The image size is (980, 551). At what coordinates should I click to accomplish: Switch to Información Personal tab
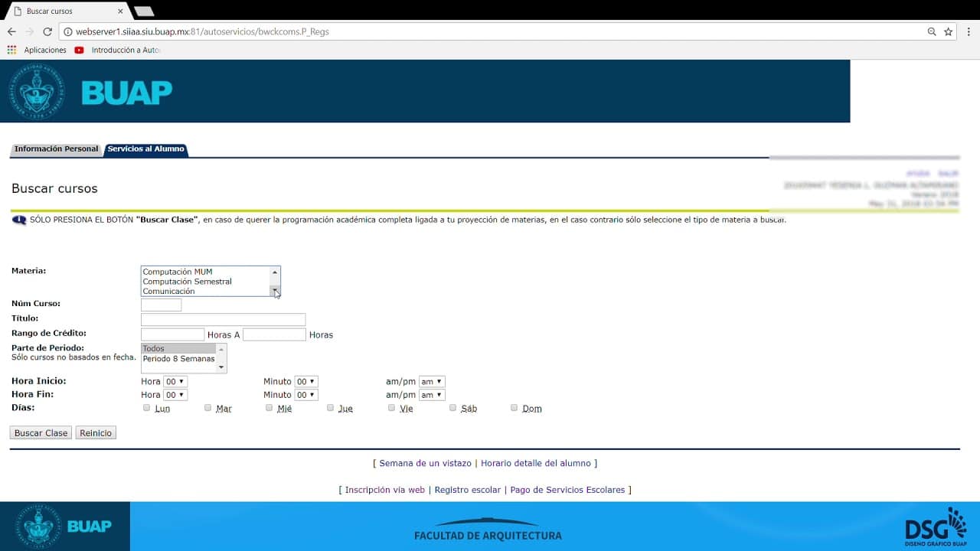[x=56, y=149]
